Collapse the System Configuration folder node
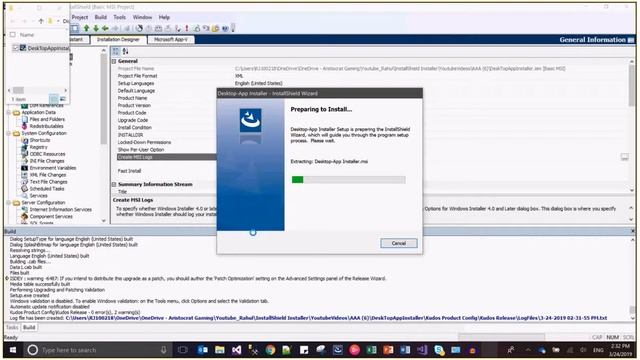Image resolution: width=640 pixels, height=360 pixels. [x=9, y=133]
